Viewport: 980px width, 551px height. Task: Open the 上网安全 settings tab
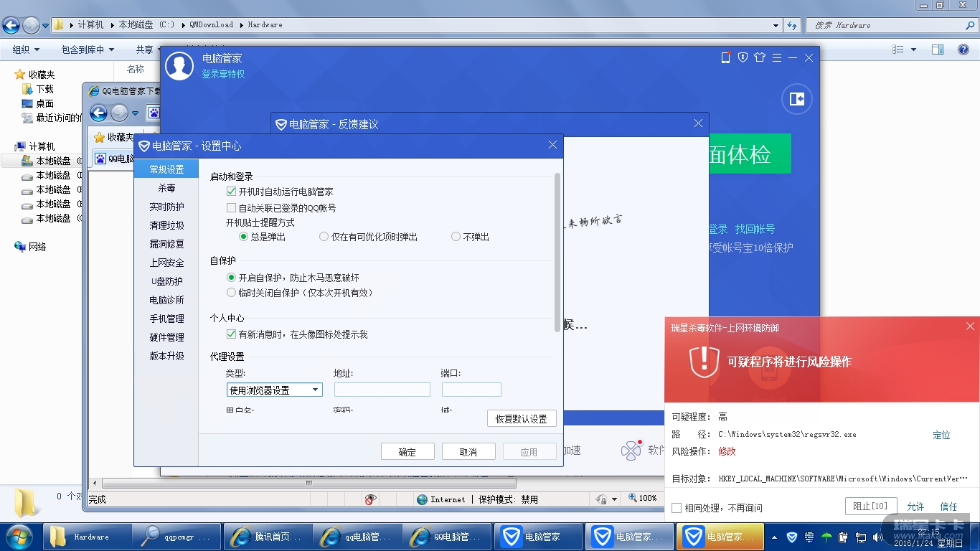click(166, 263)
